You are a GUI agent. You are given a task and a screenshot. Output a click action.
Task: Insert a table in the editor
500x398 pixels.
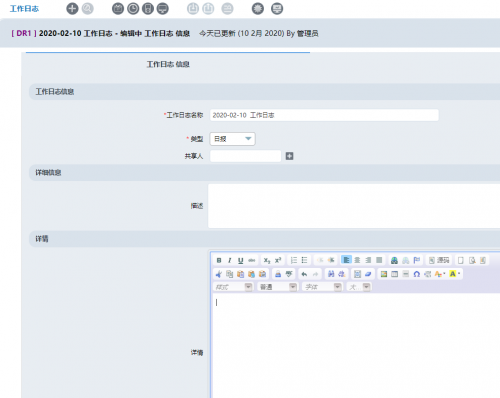point(394,274)
